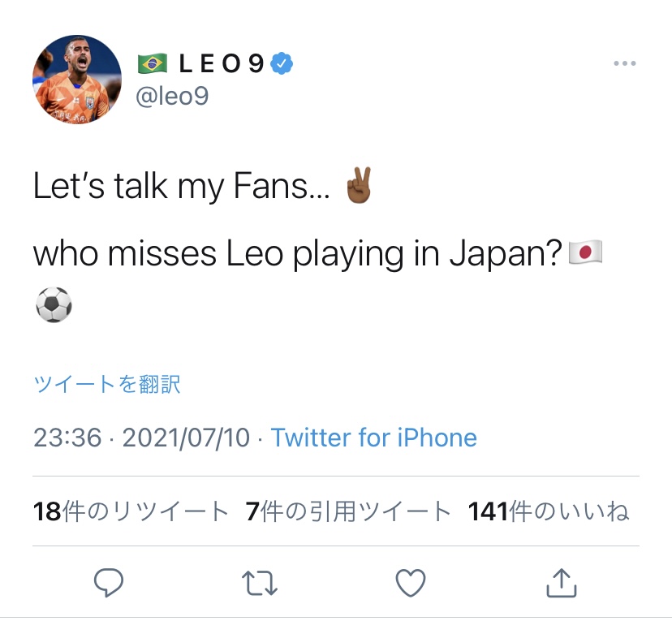The image size is (672, 621).
Task: Click the 23:36 · 2021/07/10 timestamp
Action: click(x=141, y=438)
